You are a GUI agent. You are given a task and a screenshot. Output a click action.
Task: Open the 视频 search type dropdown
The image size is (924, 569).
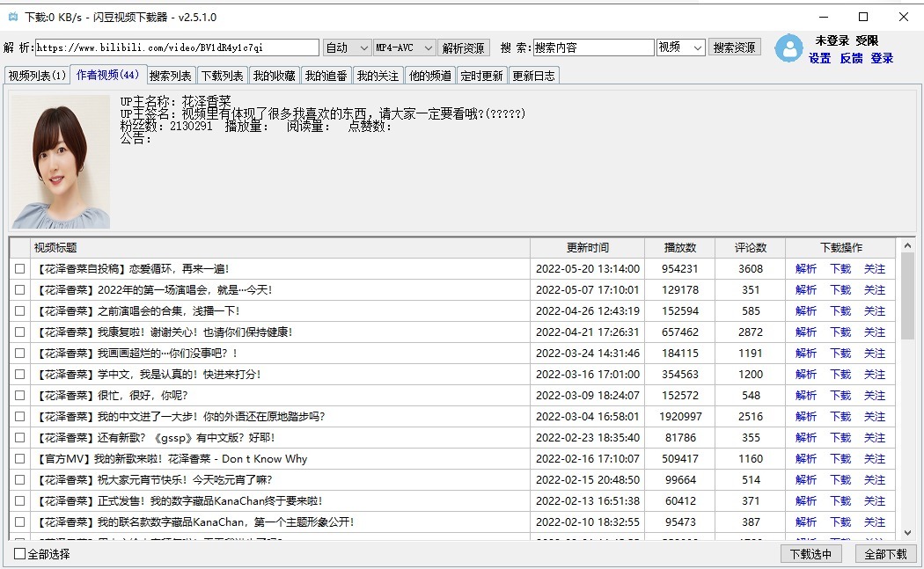pyautogui.click(x=681, y=47)
